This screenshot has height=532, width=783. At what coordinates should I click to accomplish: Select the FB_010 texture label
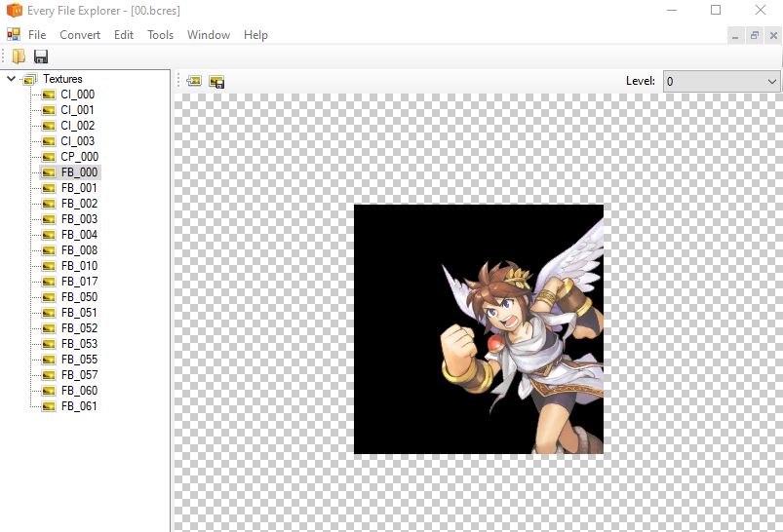79,266
